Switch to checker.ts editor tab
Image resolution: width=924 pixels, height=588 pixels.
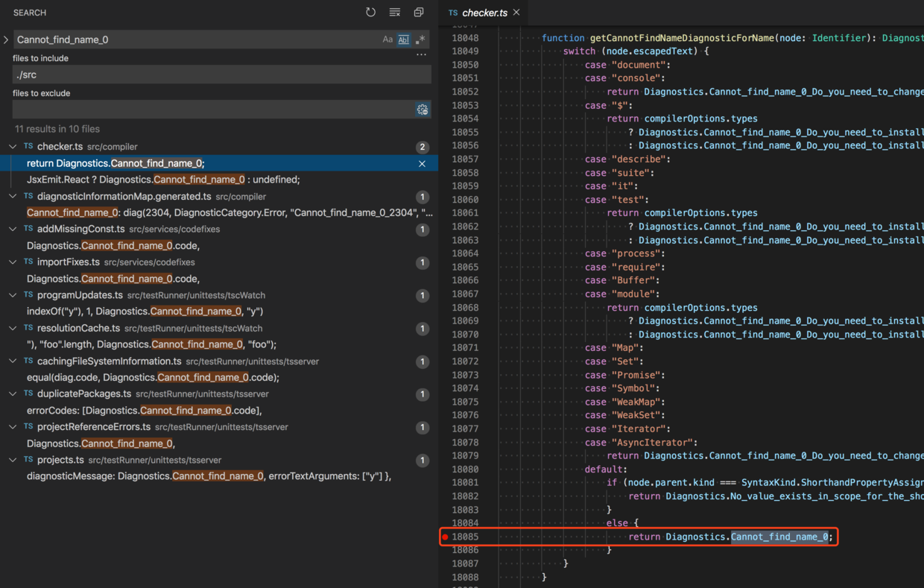[x=484, y=13]
